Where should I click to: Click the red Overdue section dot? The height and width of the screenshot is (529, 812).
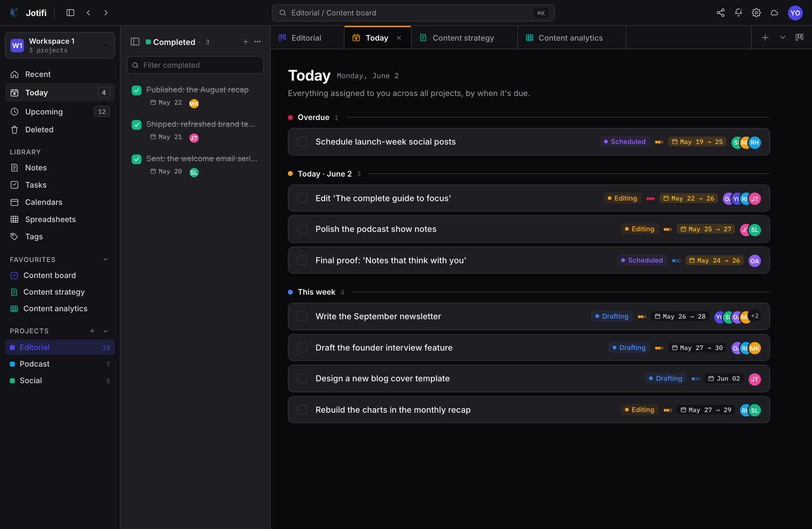(290, 117)
